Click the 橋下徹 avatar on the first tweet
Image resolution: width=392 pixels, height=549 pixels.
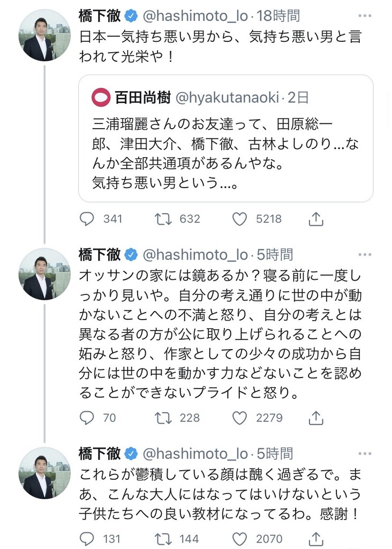(x=44, y=35)
